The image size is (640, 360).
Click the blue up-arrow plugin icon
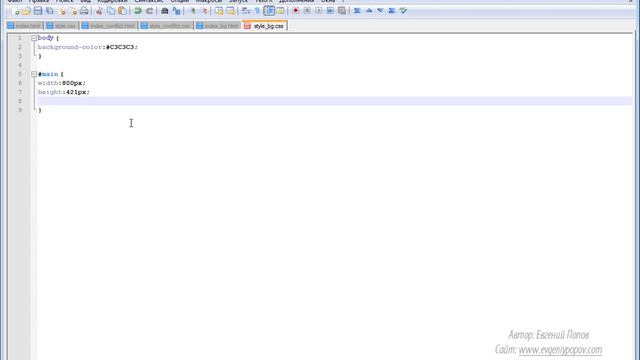(369, 11)
